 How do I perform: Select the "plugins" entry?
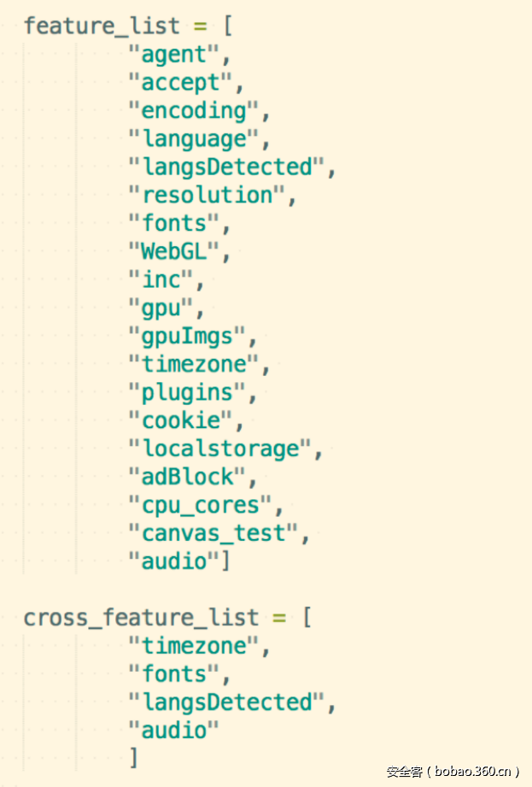187,392
